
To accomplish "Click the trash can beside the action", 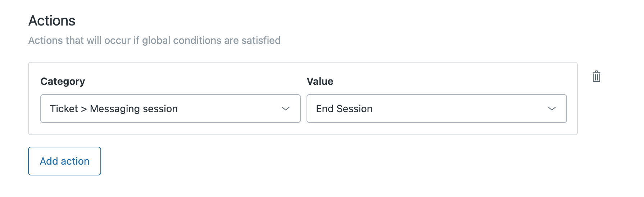I will pos(596,77).
